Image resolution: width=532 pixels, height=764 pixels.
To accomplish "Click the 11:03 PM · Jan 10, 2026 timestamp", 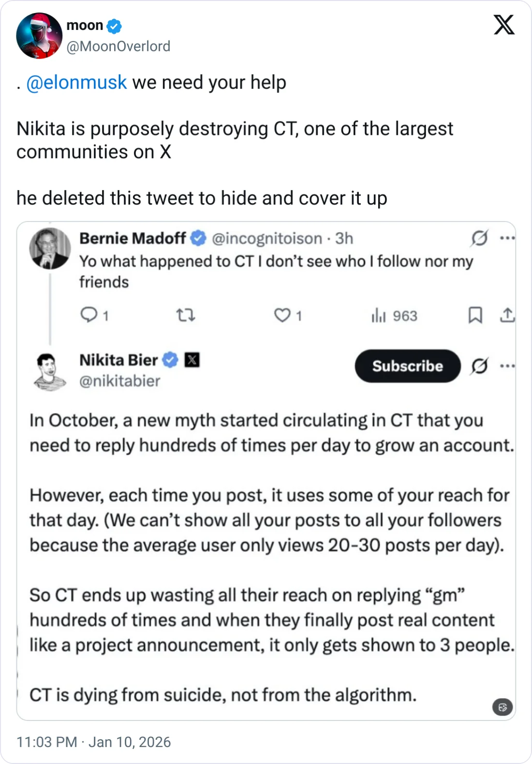I will tap(93, 742).
